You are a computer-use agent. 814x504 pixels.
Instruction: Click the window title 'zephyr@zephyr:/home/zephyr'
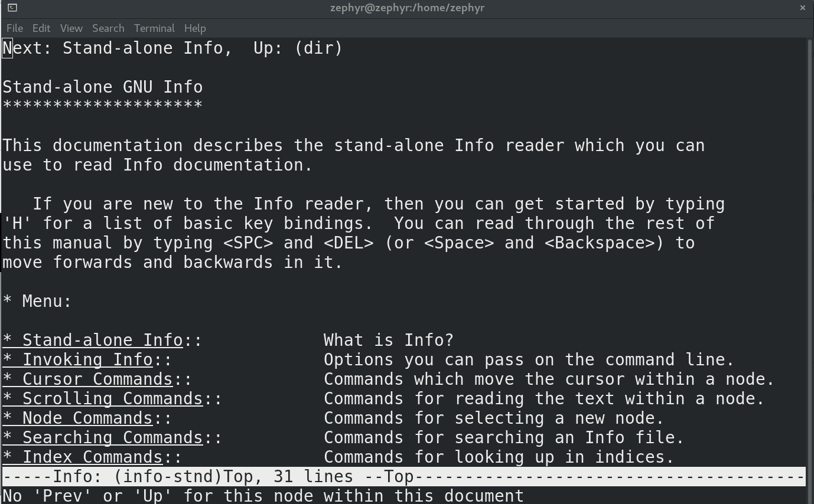[407, 8]
